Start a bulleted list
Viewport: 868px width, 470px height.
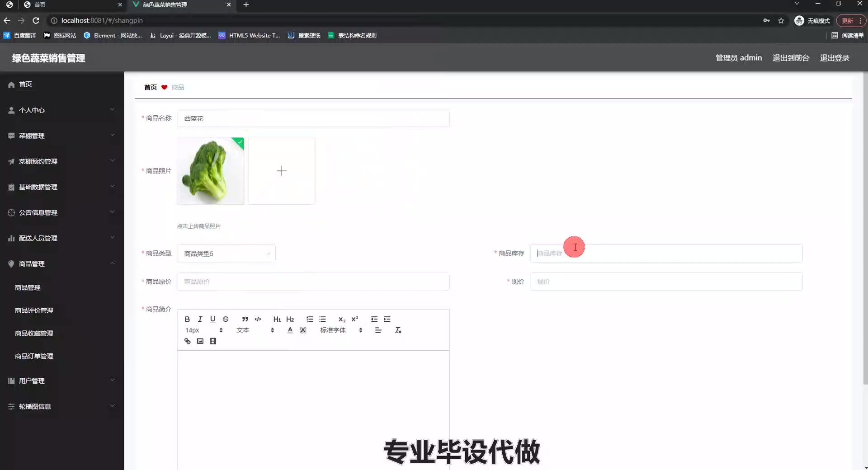pyautogui.click(x=322, y=319)
